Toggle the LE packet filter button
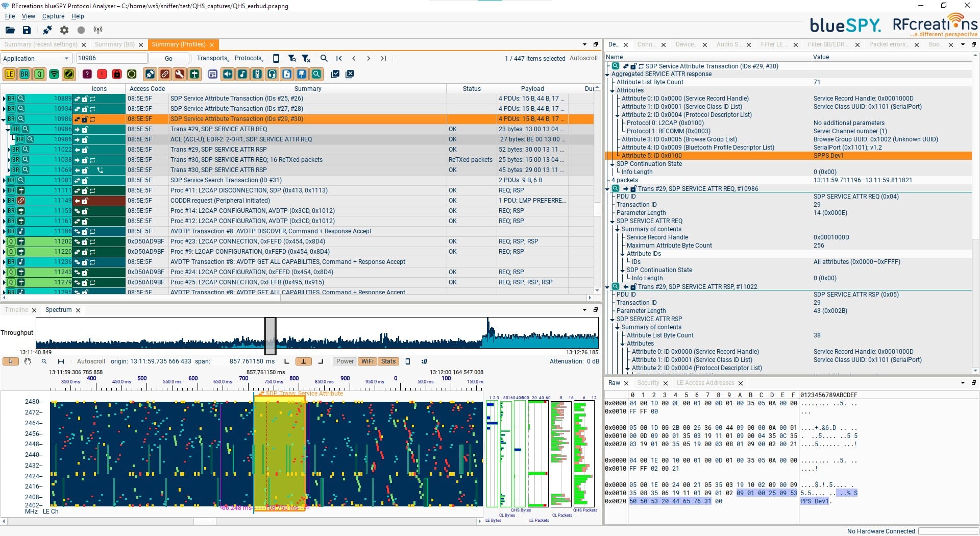The width and height of the screenshot is (980, 536). (x=9, y=74)
